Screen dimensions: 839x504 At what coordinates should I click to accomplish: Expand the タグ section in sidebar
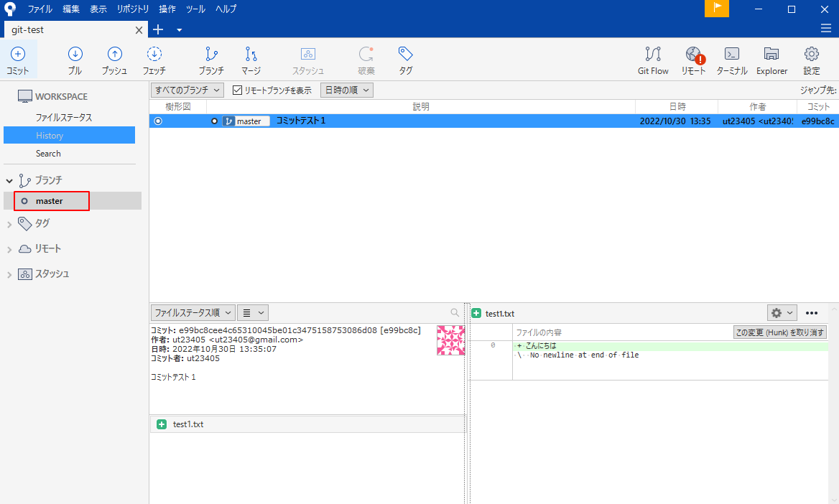tap(10, 224)
